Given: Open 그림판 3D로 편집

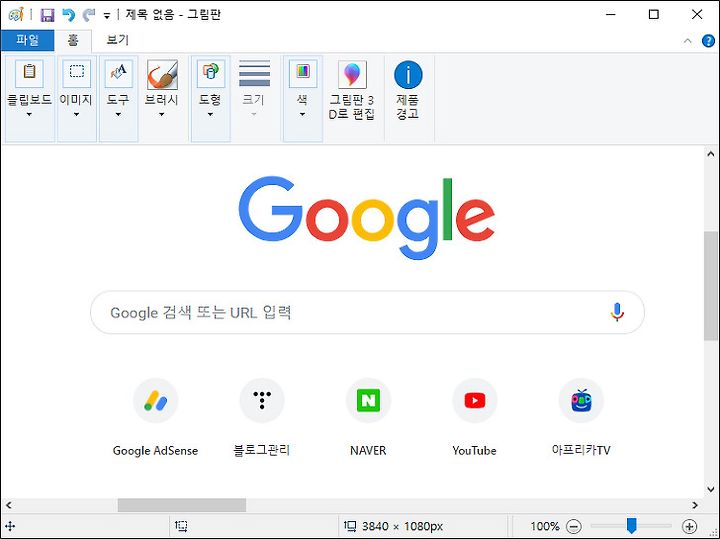Looking at the screenshot, I should tap(352, 90).
